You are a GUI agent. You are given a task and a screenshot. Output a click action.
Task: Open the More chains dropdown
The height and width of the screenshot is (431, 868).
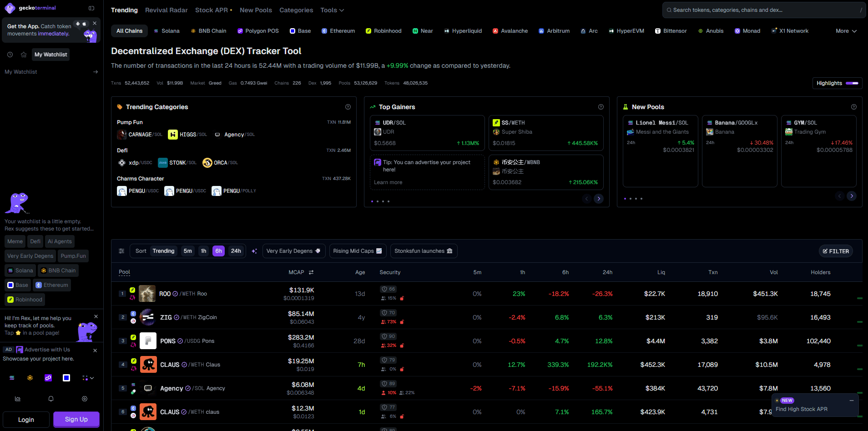tap(846, 31)
